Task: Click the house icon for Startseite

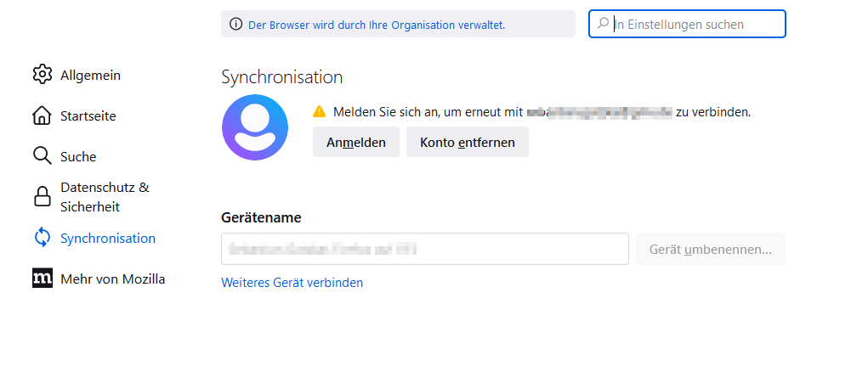Action: [43, 115]
